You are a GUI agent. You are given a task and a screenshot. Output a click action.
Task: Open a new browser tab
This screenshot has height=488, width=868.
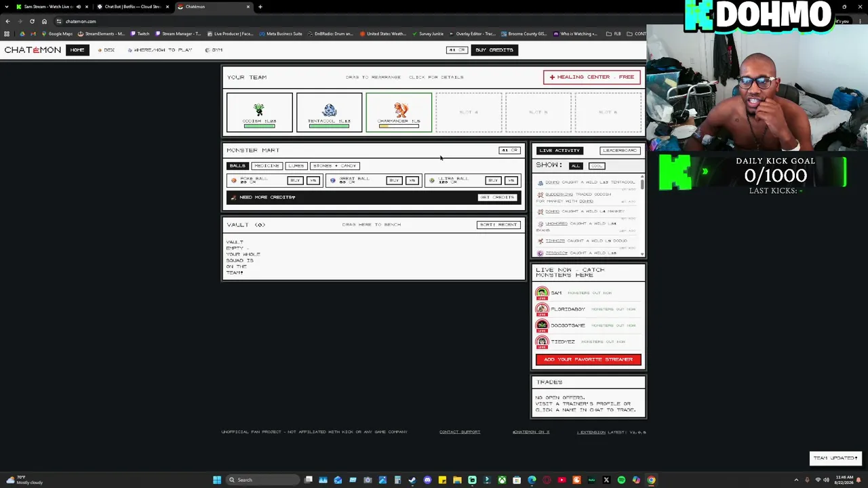click(x=260, y=7)
